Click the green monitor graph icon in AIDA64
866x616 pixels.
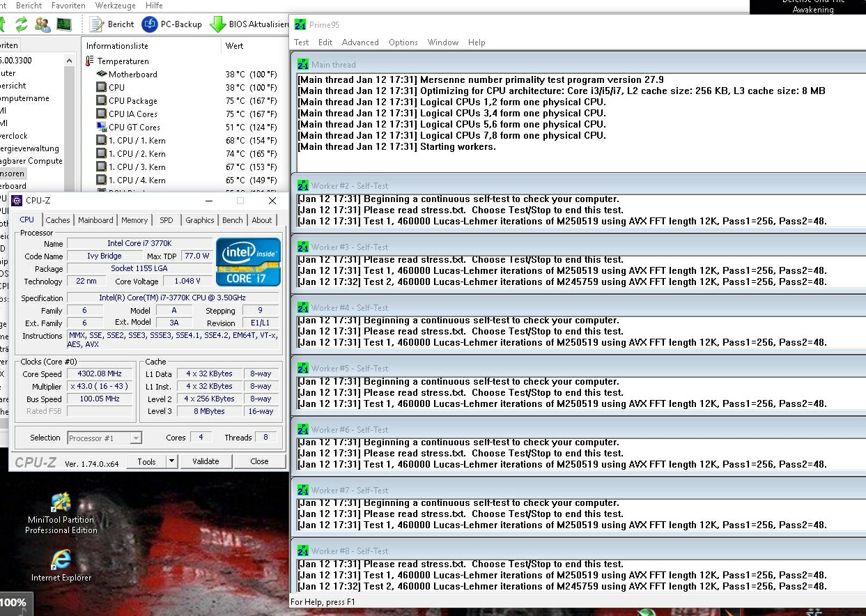pos(64,24)
